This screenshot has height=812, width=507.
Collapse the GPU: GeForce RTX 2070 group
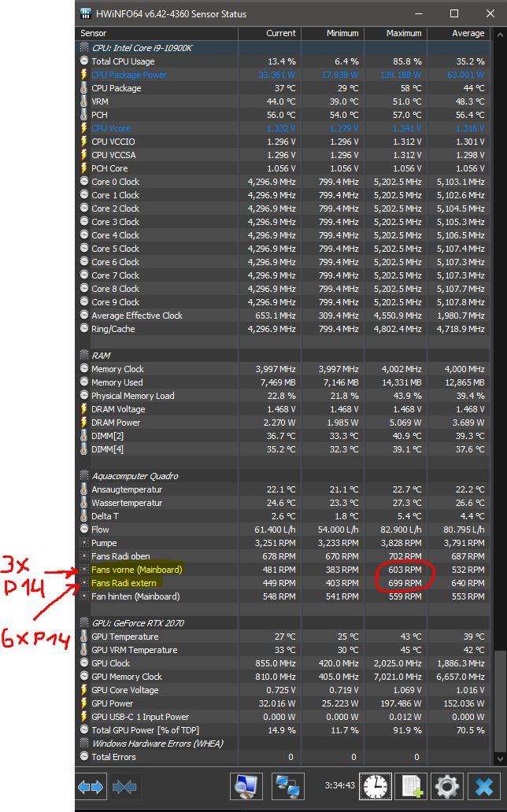click(84, 623)
